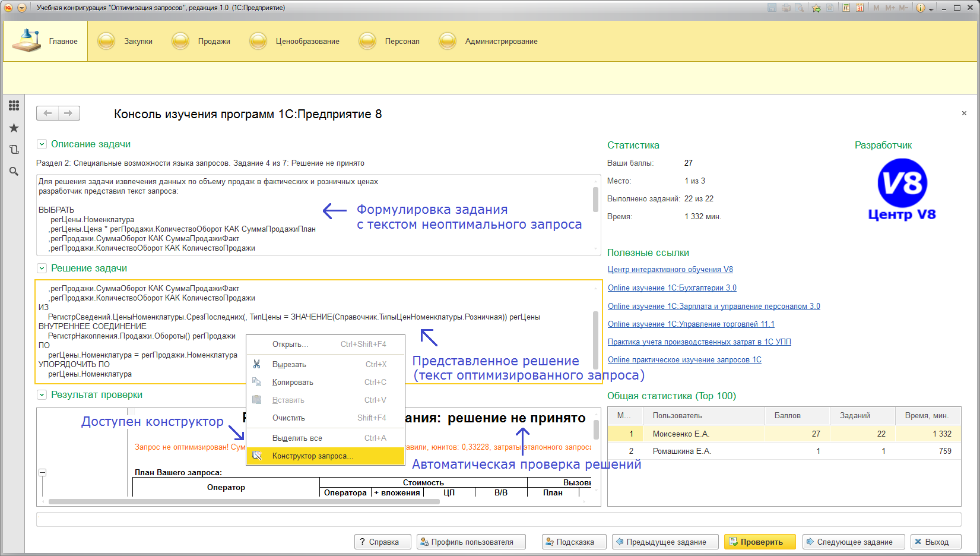Click the Выход exit button
The height and width of the screenshot is (556, 980).
pos(935,542)
